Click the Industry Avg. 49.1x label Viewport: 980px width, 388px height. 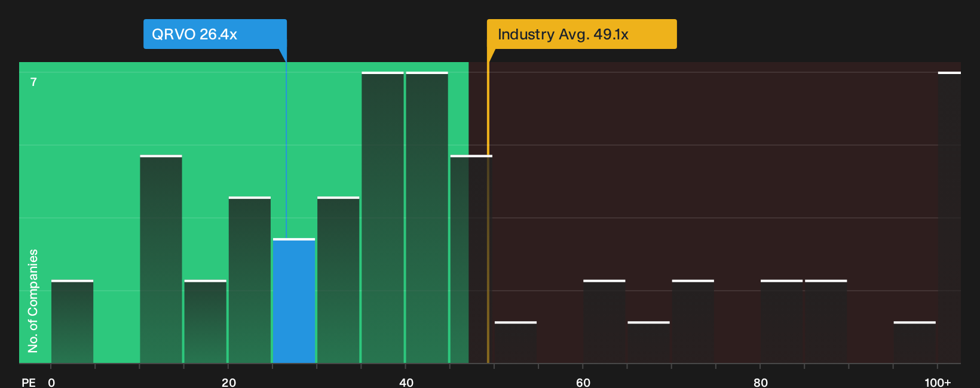tap(581, 34)
